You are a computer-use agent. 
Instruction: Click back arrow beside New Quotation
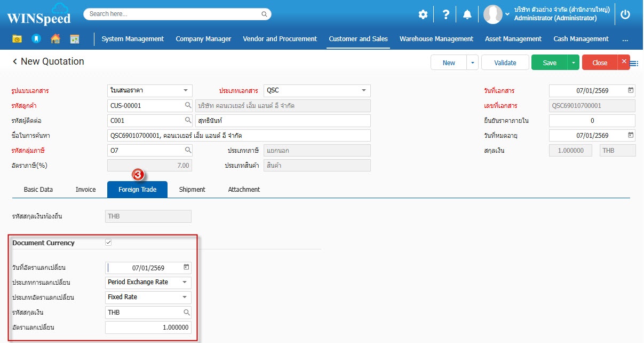click(x=15, y=62)
